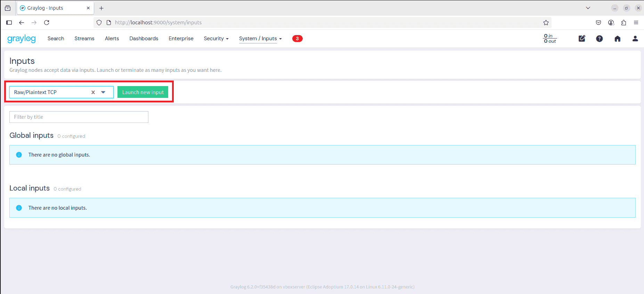Open the System / Inputs dropdown menu
This screenshot has height=294, width=644.
(260, 39)
